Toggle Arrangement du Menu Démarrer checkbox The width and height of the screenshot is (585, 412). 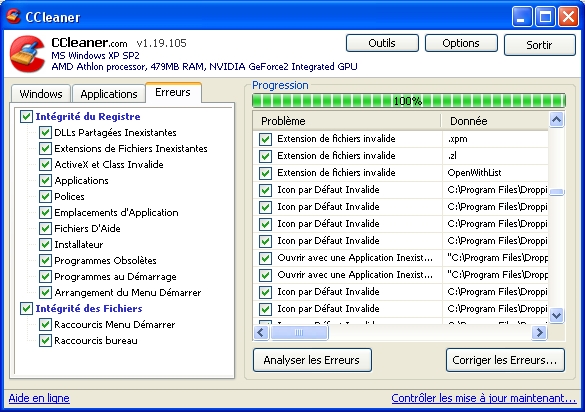pyautogui.click(x=45, y=293)
